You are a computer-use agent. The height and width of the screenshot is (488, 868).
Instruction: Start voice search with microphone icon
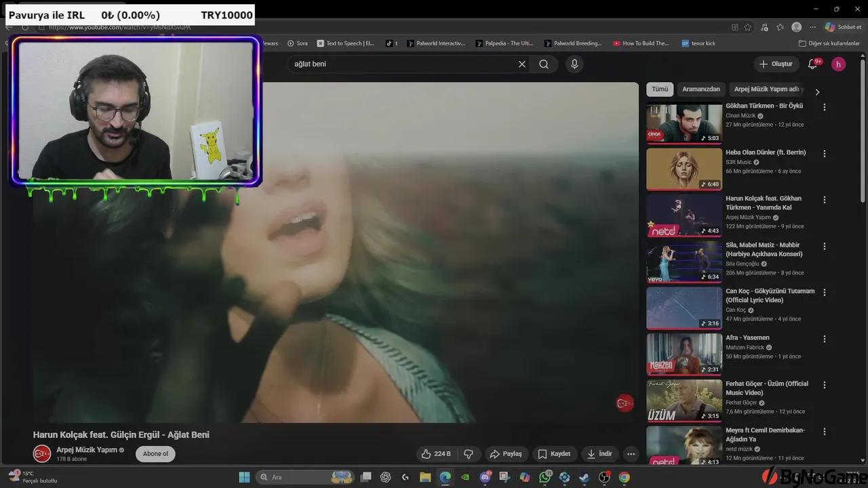tap(574, 64)
